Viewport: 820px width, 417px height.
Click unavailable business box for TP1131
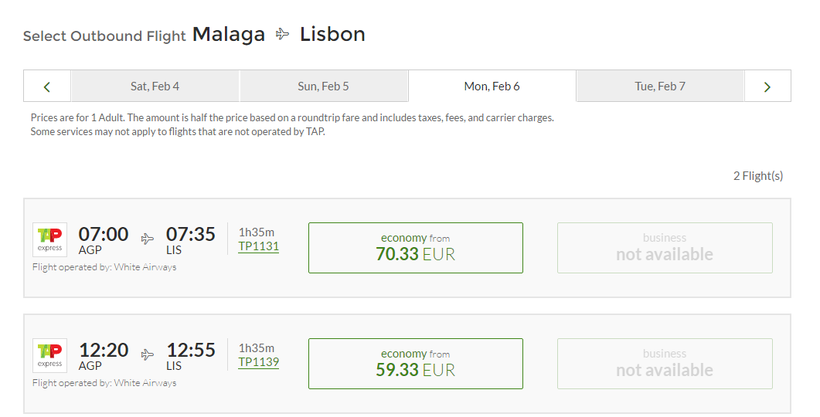(665, 248)
